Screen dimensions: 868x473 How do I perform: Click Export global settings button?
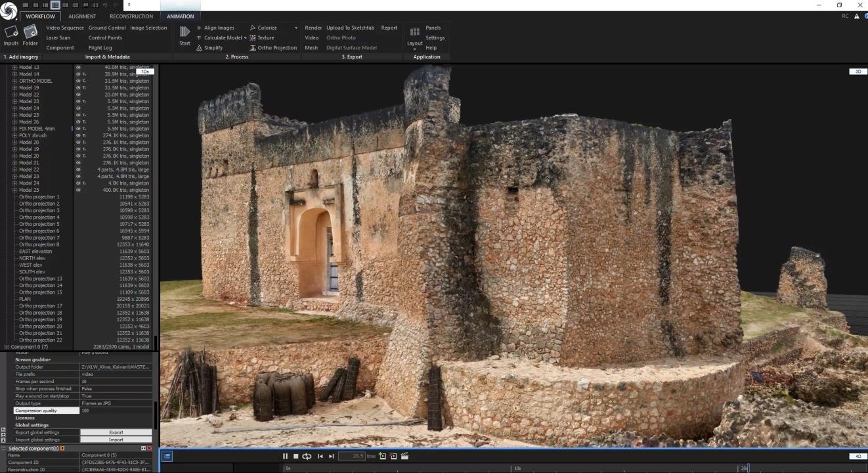pyautogui.click(x=116, y=432)
